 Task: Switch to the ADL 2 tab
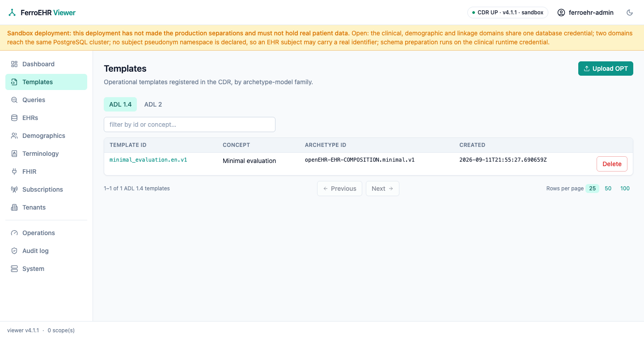point(153,104)
